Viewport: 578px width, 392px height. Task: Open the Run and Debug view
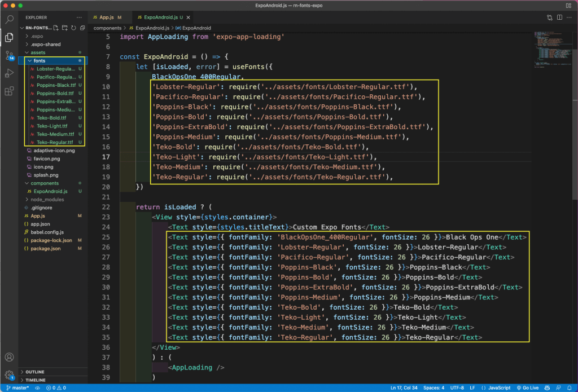click(9, 73)
